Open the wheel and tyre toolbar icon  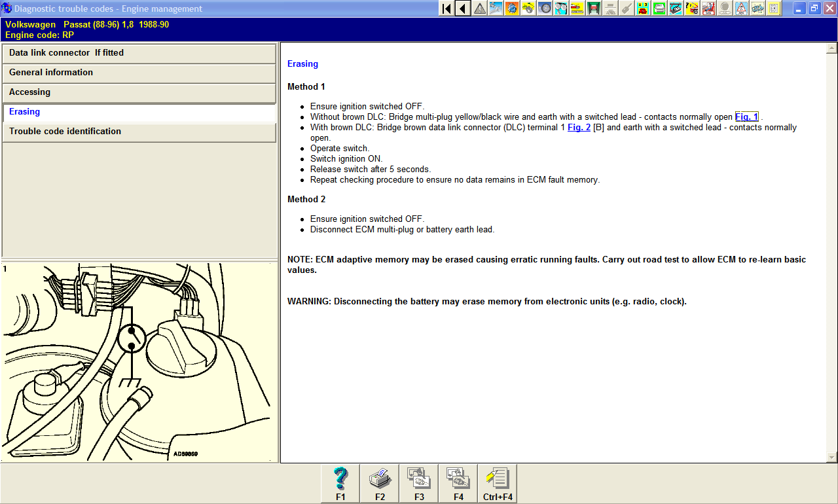click(x=545, y=9)
